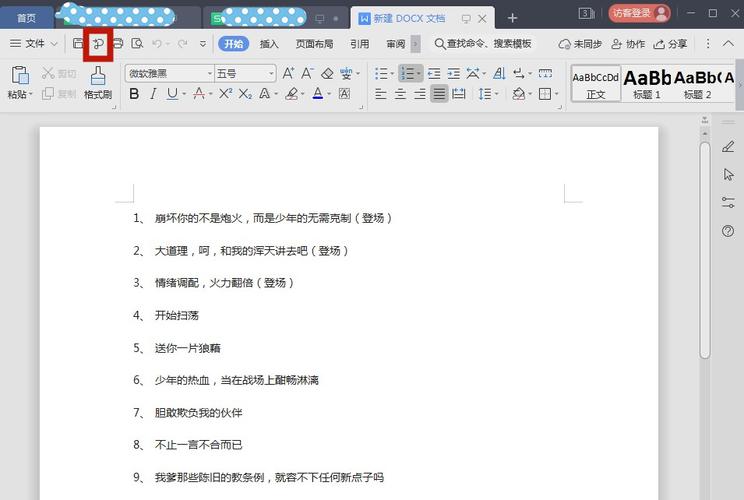
Task: Open the pen annotation tool in right sidebar
Action: [728, 147]
